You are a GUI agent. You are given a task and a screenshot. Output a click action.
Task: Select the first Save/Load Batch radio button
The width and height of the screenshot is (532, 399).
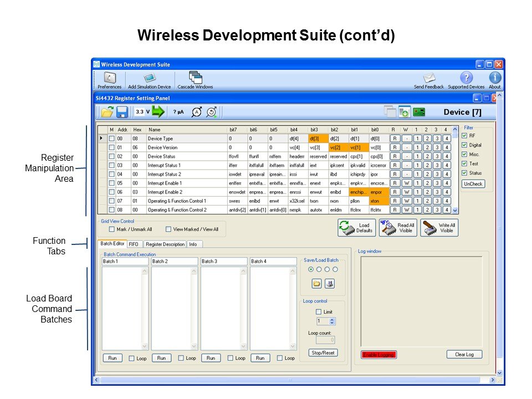[310, 269]
